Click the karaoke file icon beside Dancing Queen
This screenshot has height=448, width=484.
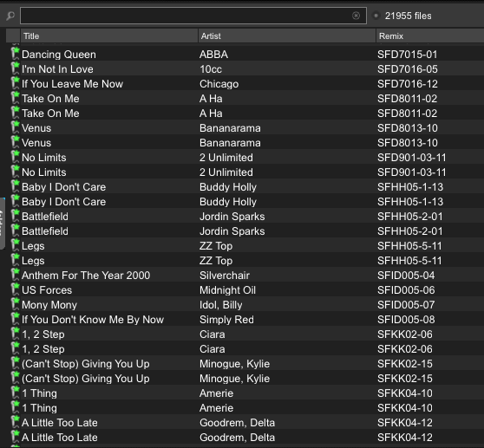[15, 54]
